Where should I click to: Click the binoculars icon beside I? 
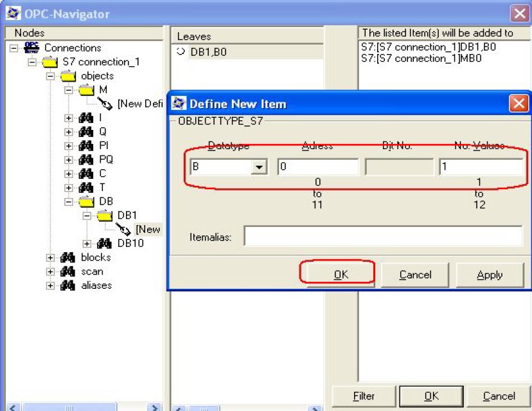[86, 118]
